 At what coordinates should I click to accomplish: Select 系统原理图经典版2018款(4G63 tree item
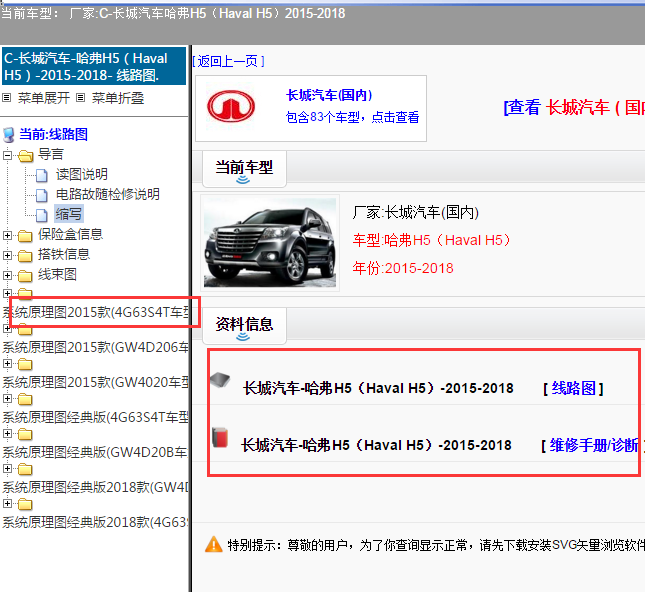(x=95, y=522)
